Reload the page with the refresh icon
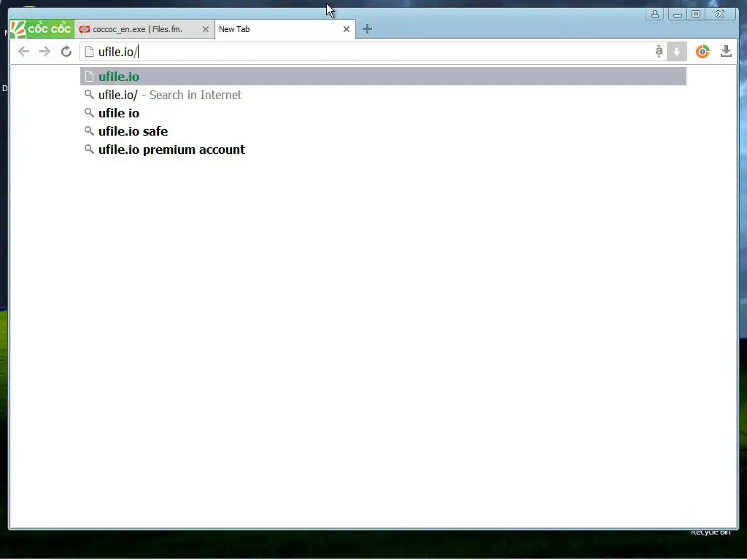Viewport: 747px width, 560px height. pyautogui.click(x=66, y=52)
